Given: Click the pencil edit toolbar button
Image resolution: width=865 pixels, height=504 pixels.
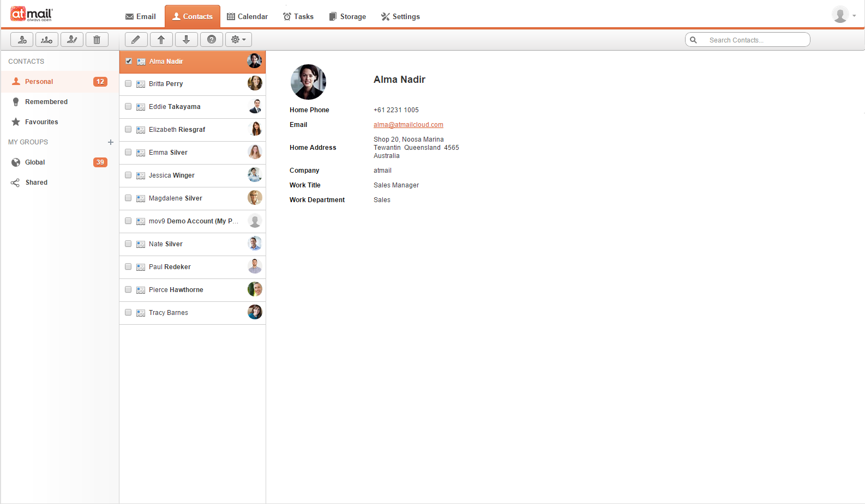Looking at the screenshot, I should tap(136, 39).
